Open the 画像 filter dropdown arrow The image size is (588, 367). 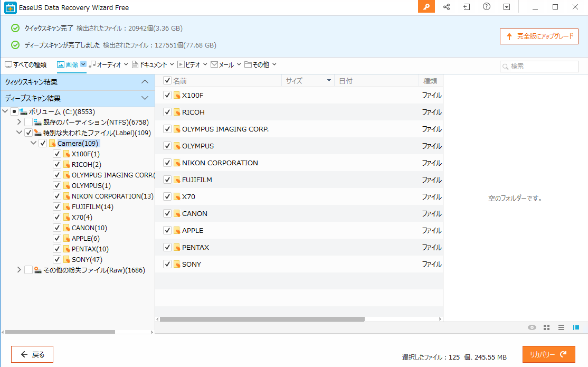pos(83,64)
